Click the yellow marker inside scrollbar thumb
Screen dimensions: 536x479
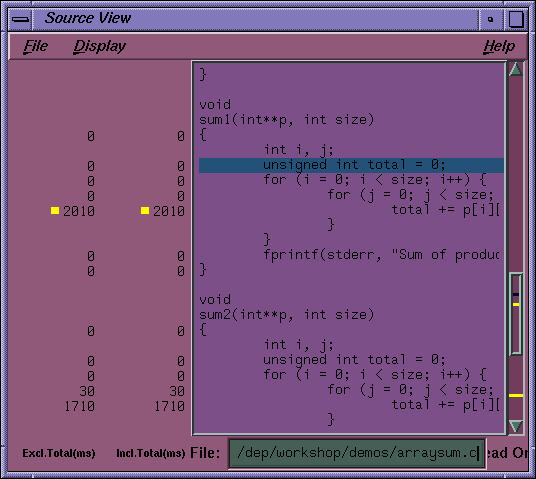(516, 304)
